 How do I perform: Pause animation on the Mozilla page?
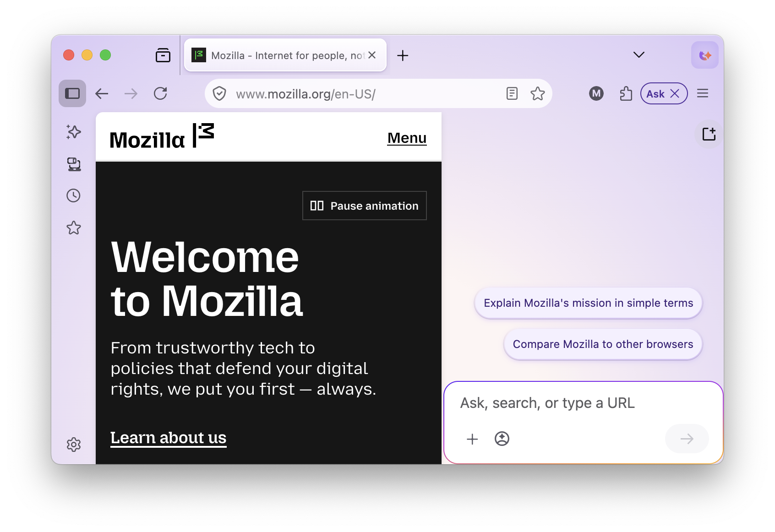[x=364, y=206]
